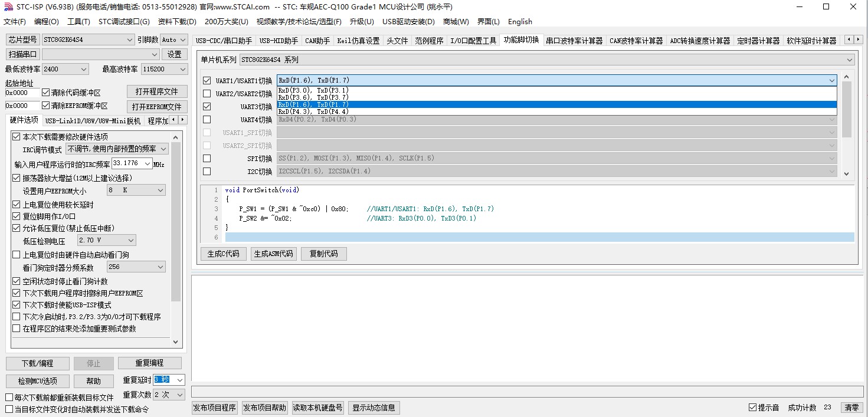Viewport: 868px width, 417px height.
Task: Open the 重复次数 dropdown
Action: pyautogui.click(x=169, y=395)
